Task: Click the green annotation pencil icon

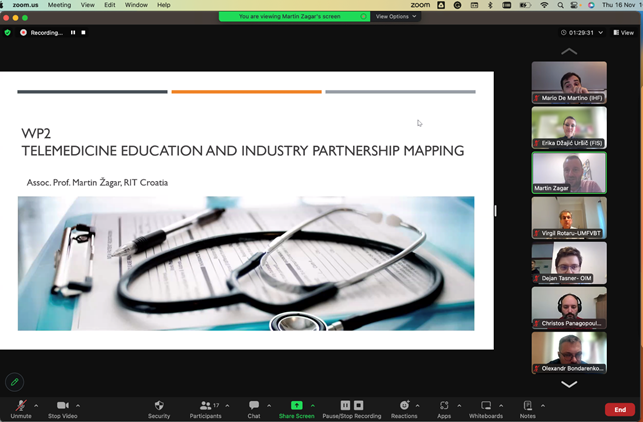Action: click(x=14, y=381)
